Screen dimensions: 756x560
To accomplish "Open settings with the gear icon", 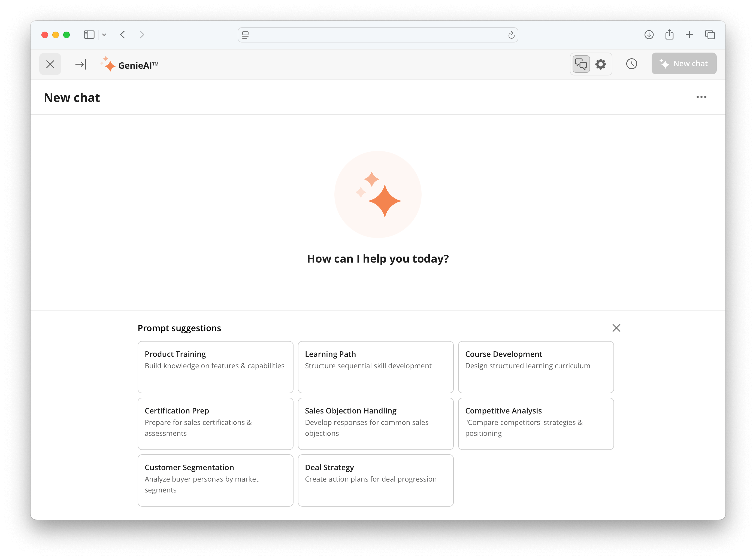I will tap(600, 64).
